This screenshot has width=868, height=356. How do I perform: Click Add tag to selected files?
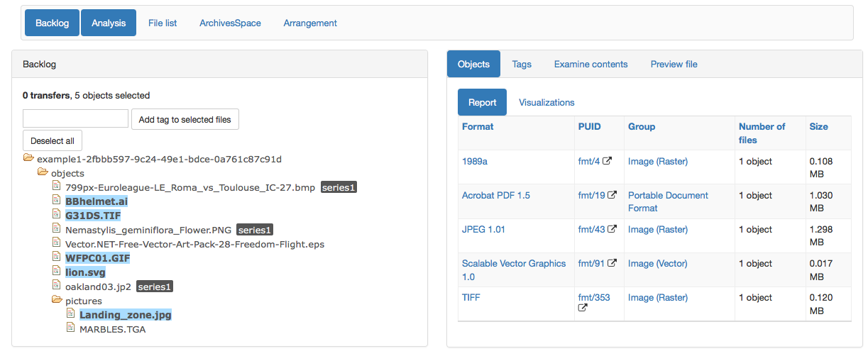coord(185,120)
